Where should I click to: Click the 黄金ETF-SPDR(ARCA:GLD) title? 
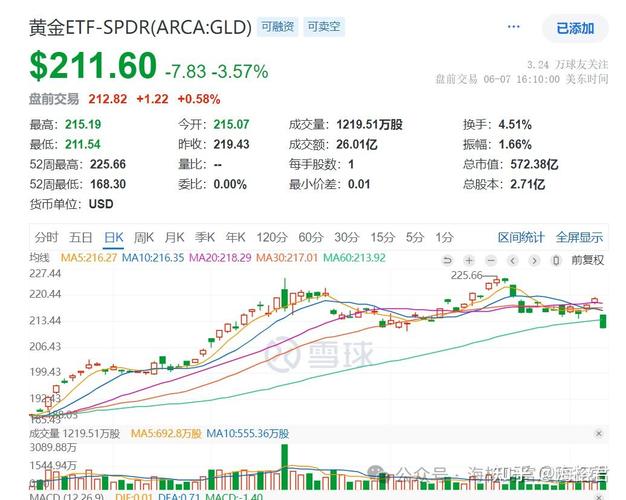tap(141, 28)
